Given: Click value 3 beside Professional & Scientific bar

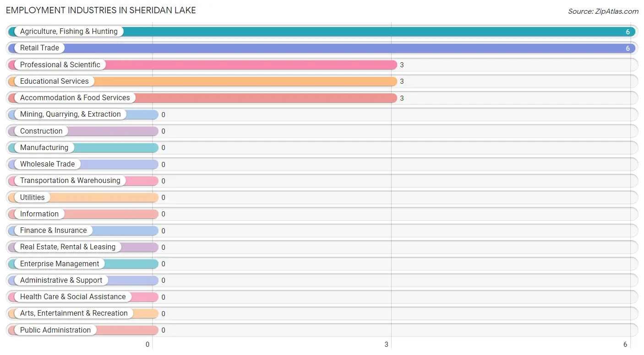Looking at the screenshot, I should click(402, 65).
